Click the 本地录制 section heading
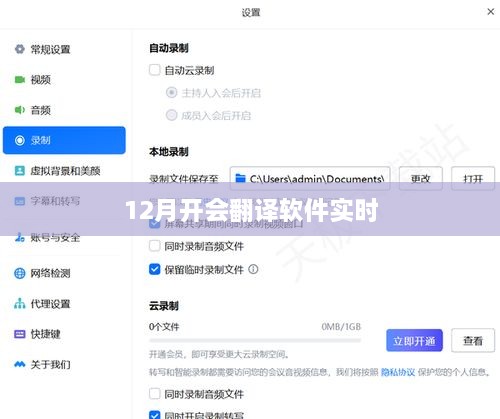Viewport: 500px width, 419px height. point(169,152)
